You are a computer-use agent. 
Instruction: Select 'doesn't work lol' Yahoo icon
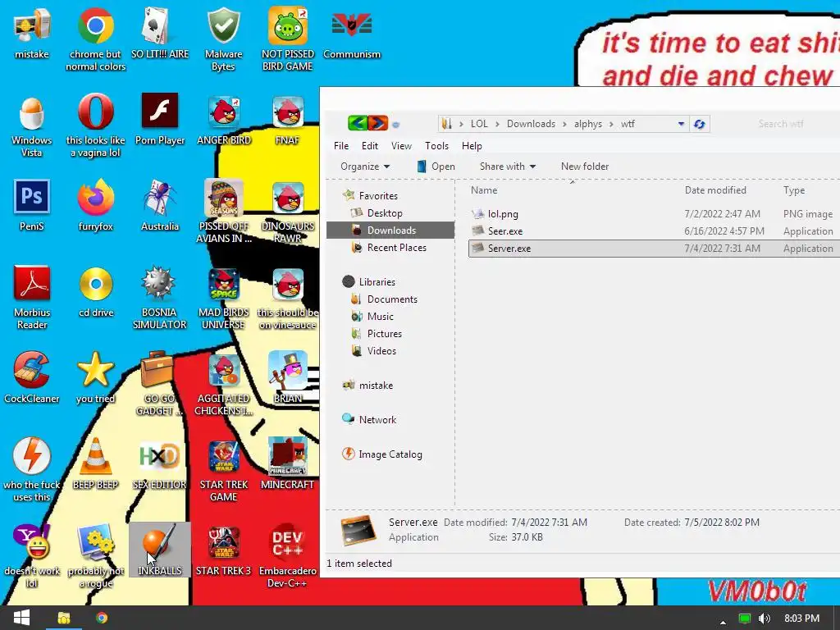coord(32,556)
